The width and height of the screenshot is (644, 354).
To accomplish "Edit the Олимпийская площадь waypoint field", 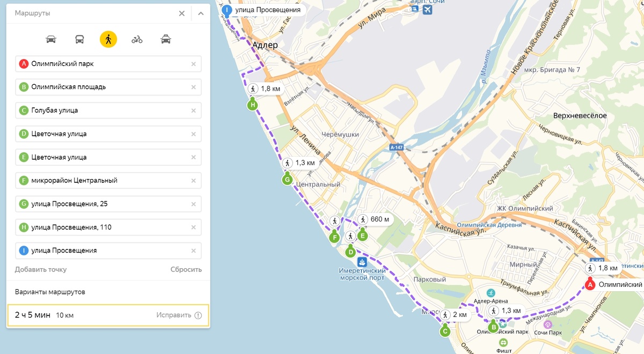I will point(108,87).
